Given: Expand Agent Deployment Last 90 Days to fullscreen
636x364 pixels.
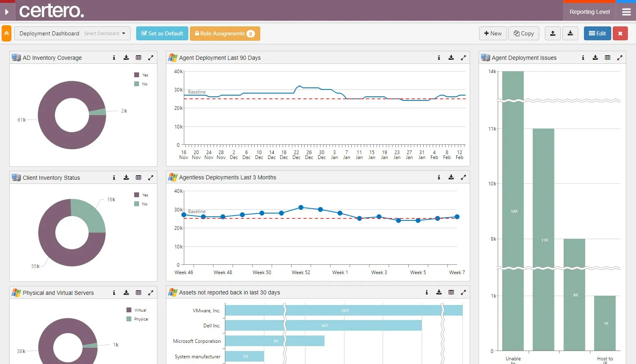Looking at the screenshot, I should pos(463,58).
